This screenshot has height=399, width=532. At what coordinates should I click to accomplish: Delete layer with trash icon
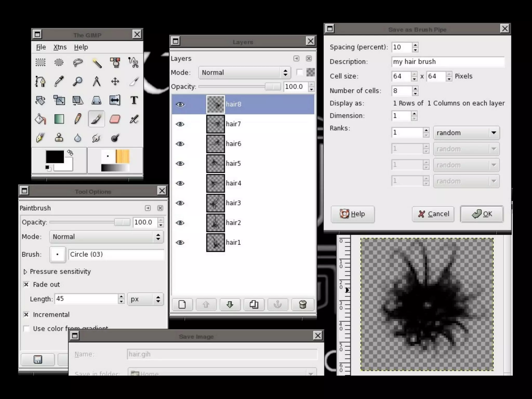point(303,304)
